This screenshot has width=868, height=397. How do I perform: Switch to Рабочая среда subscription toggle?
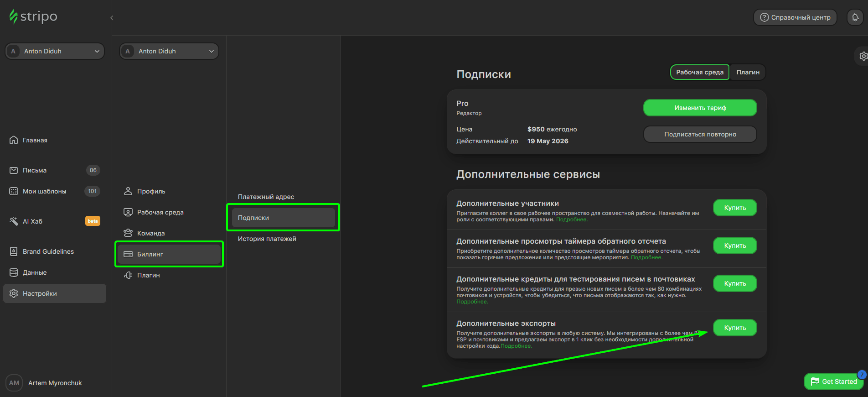coord(699,72)
